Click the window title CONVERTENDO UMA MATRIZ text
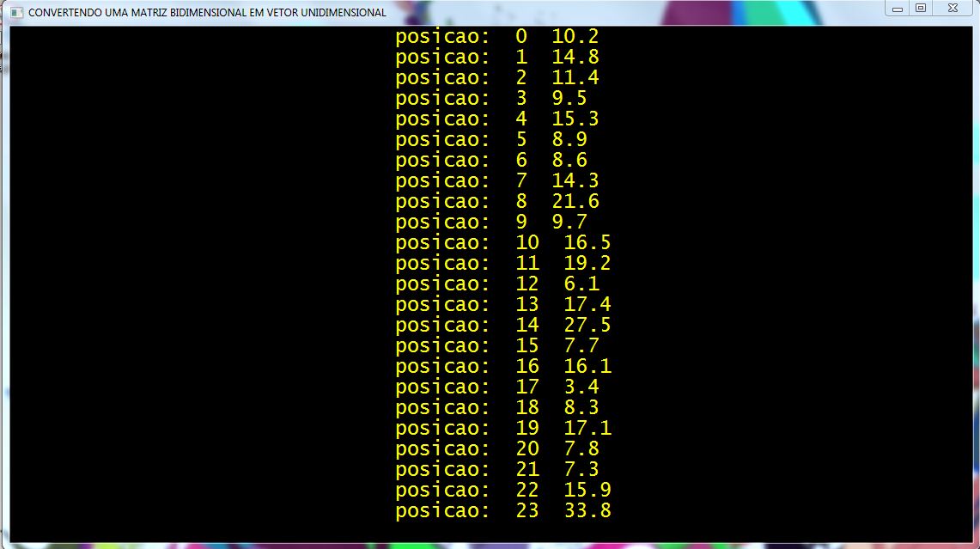980x549 pixels. [208, 13]
